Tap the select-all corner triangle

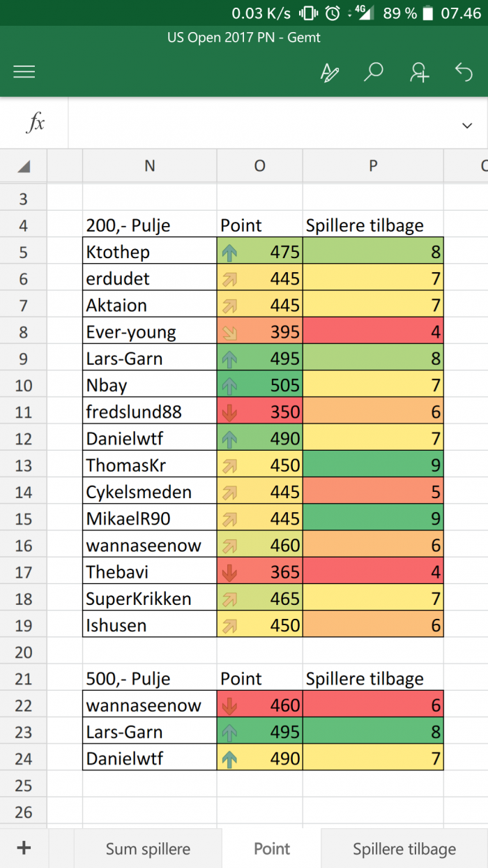pos(24,165)
